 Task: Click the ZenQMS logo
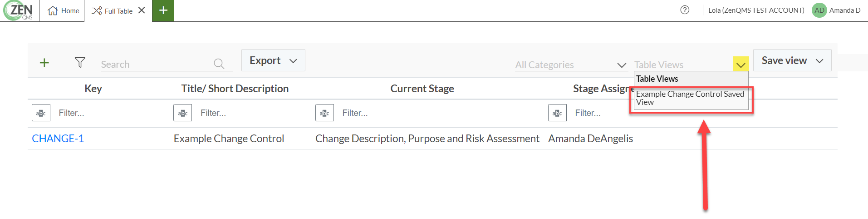[19, 10]
